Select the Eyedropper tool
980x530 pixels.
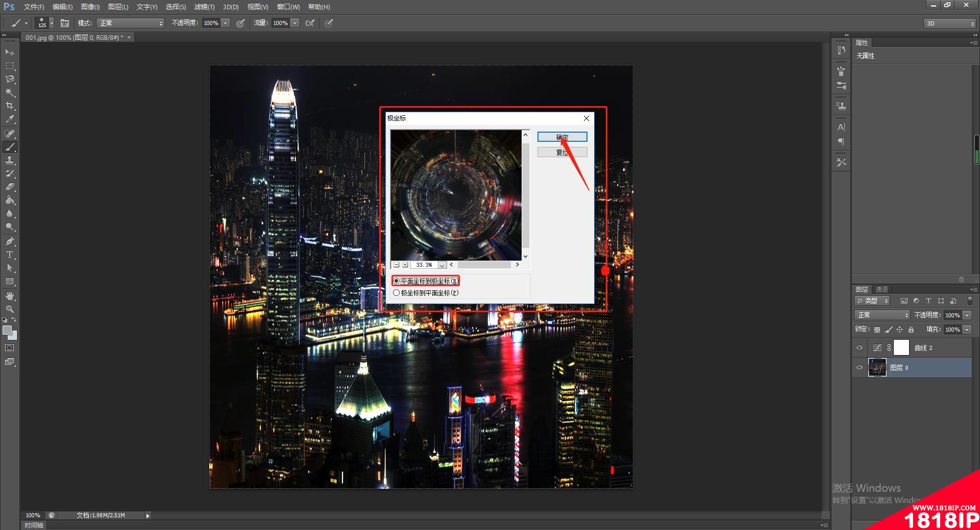coord(10,119)
